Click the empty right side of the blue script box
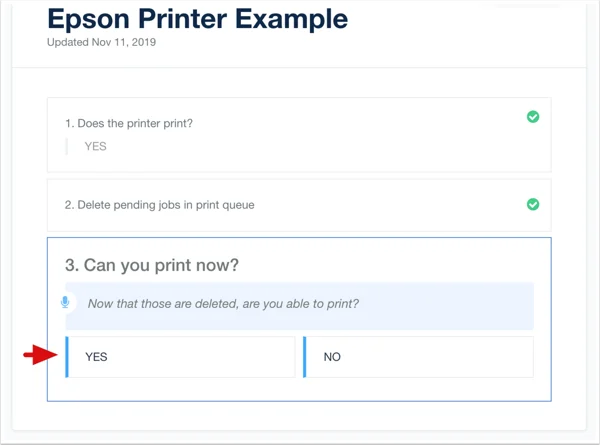This screenshot has height=445, width=600. coord(446,306)
